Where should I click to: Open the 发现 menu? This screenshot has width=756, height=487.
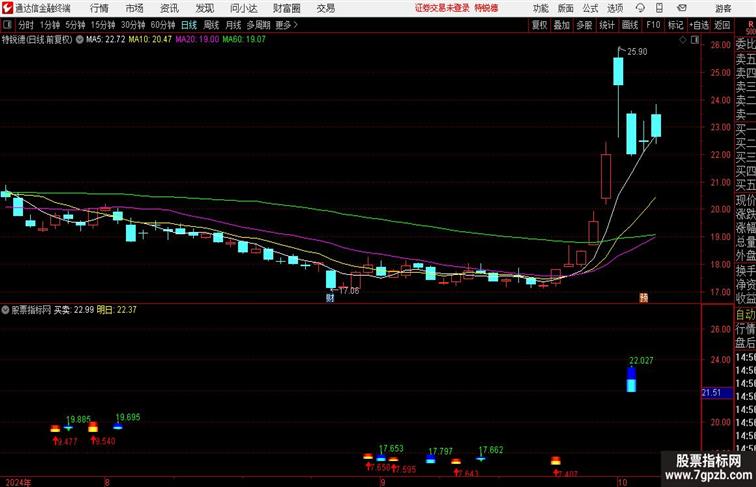pyautogui.click(x=204, y=8)
